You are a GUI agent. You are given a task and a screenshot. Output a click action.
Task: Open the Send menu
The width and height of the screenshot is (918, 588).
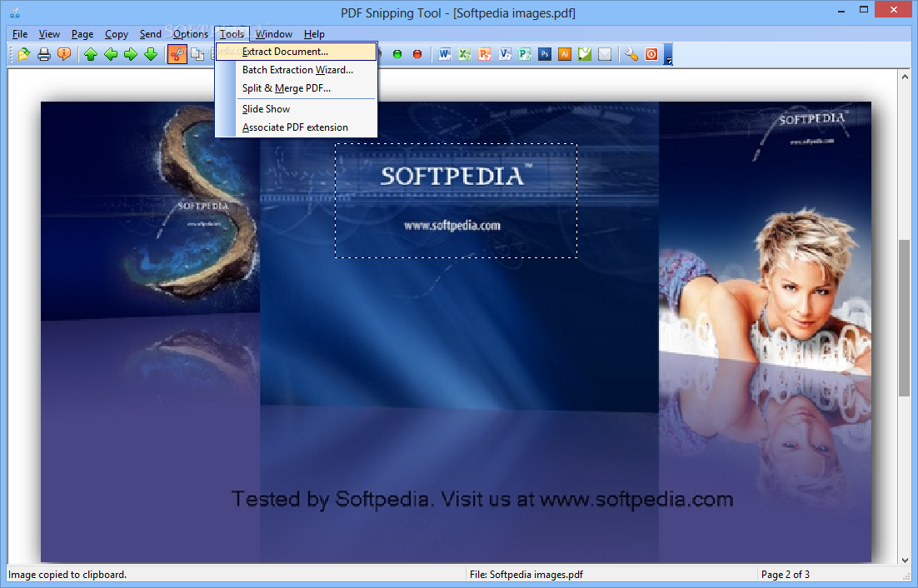pos(151,34)
